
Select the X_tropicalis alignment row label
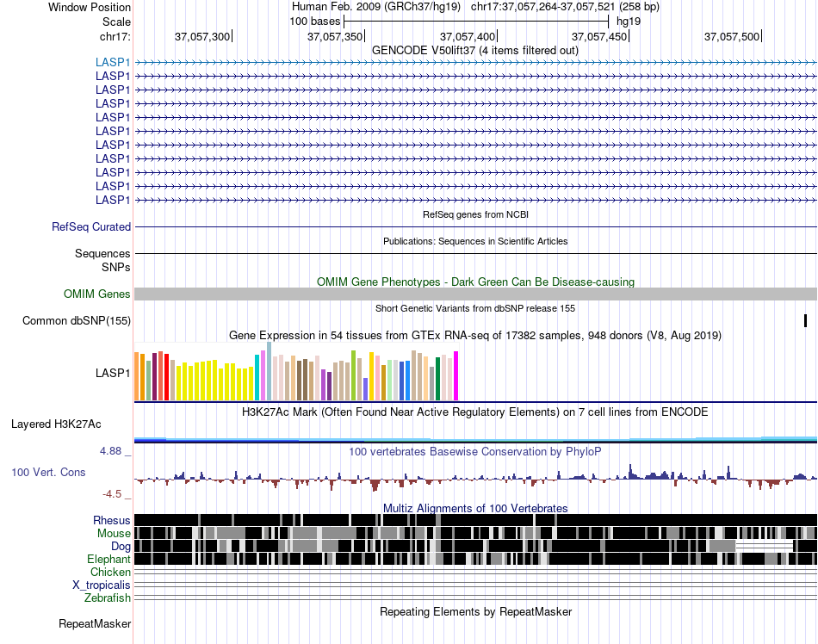(102, 585)
